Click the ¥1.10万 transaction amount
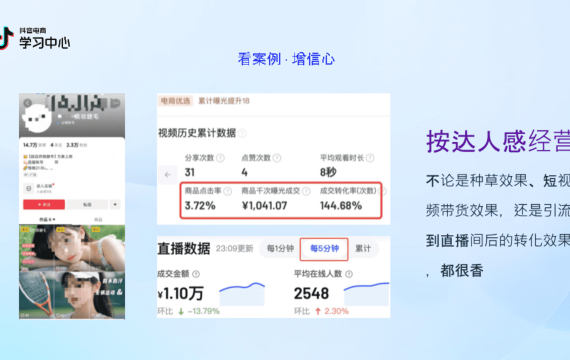 coord(180,294)
